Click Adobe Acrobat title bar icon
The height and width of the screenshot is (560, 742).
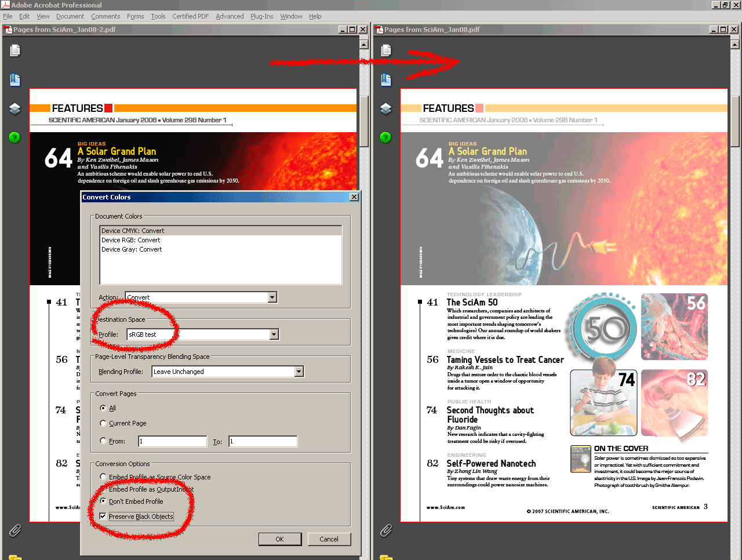5,5
